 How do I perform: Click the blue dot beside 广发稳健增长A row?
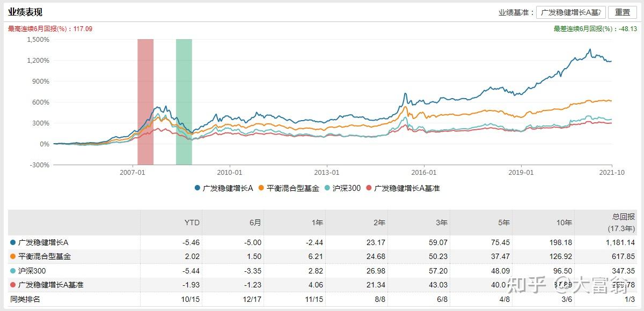point(13,242)
